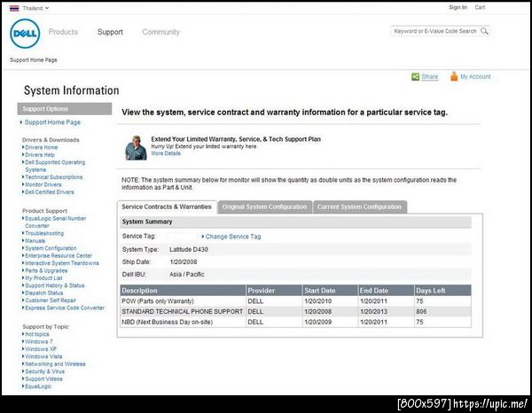Open the Community menu

tap(160, 32)
